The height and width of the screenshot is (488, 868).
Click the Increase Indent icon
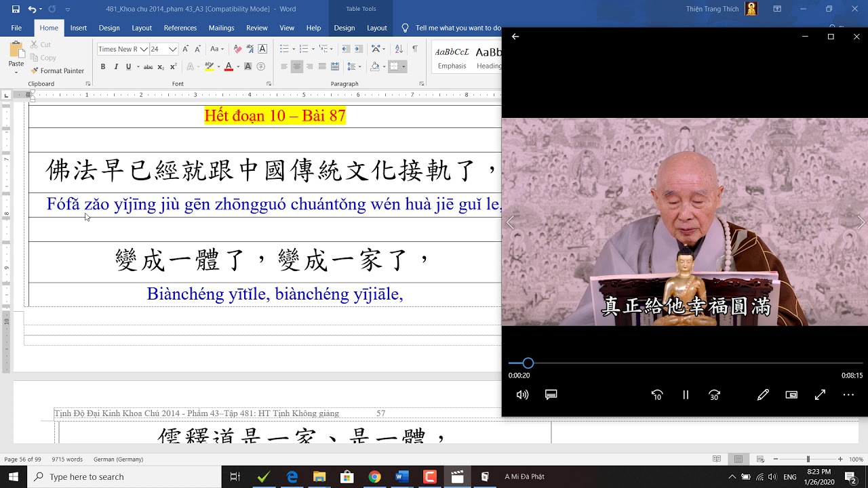point(358,49)
